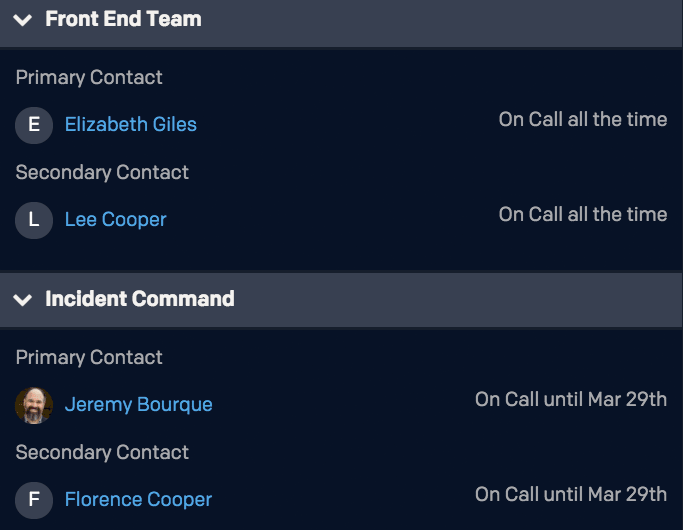This screenshot has width=683, height=530.
Task: Collapse the Incident Command section
Action: [x=23, y=300]
